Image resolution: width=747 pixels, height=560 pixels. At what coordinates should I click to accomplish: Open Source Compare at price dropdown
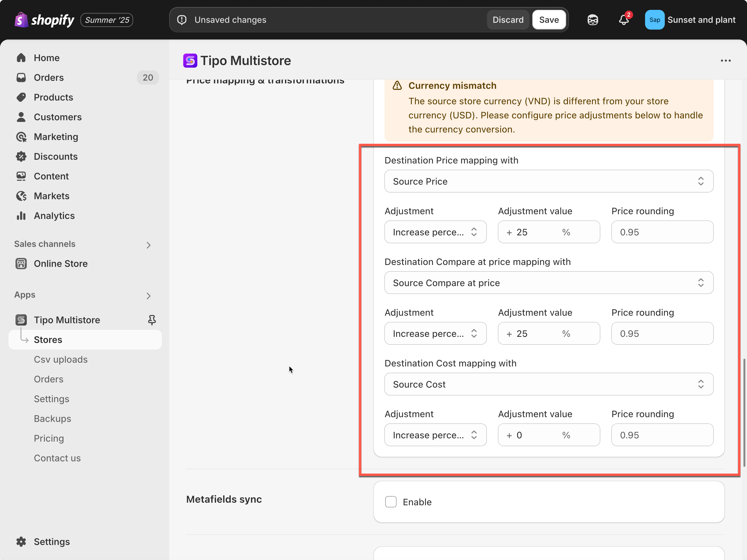pyautogui.click(x=549, y=283)
